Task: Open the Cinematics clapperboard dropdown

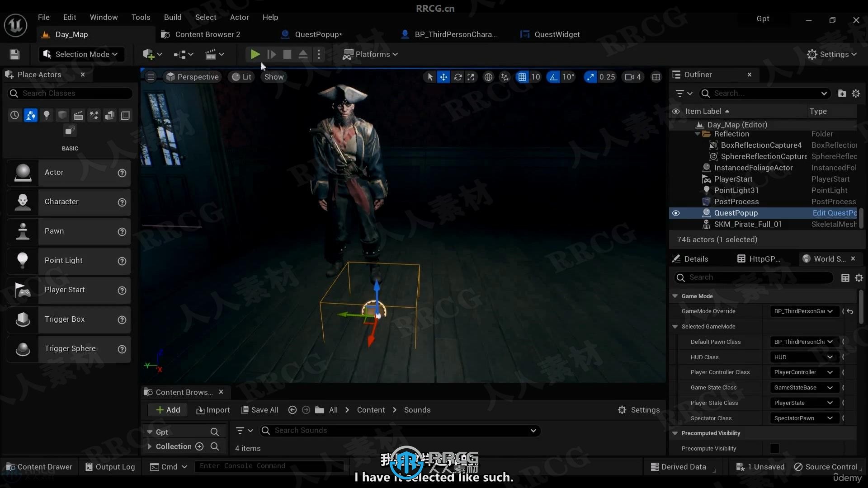Action: pos(214,54)
